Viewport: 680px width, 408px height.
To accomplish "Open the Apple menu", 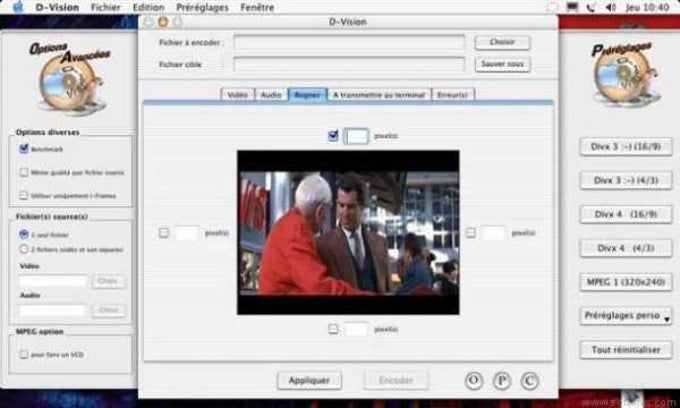I will click(18, 7).
